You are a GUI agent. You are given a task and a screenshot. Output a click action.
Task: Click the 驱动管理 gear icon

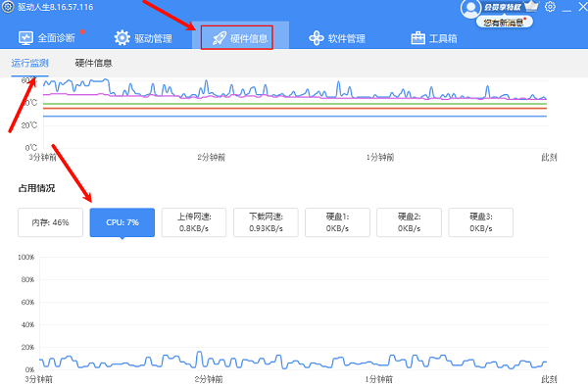pos(122,38)
